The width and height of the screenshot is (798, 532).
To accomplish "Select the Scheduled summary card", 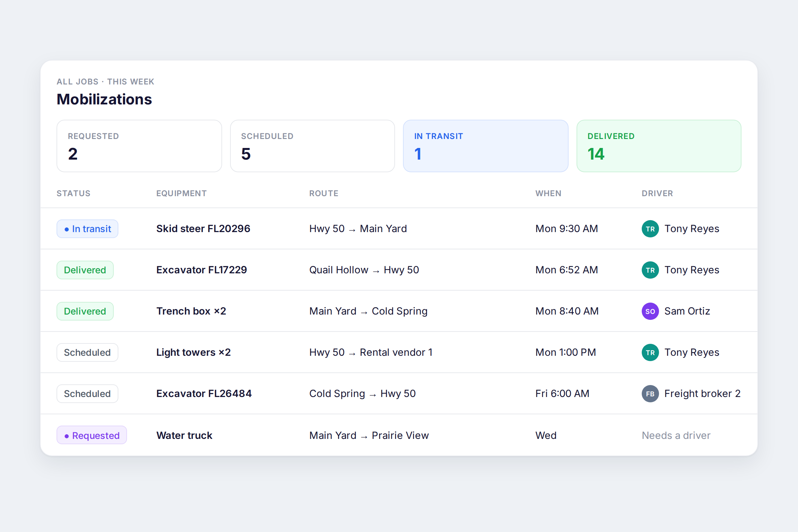I will (x=313, y=146).
